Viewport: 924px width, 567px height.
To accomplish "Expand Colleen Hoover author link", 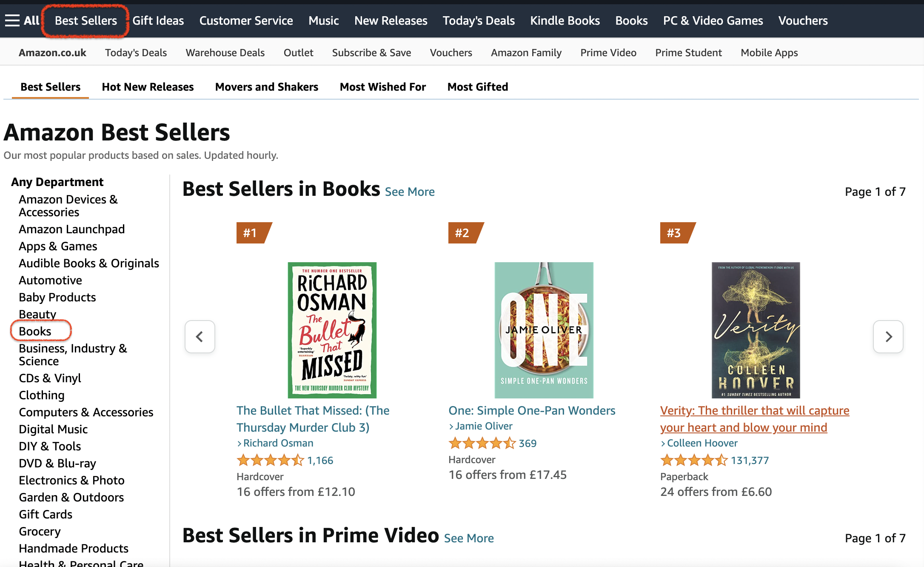I will 702,443.
